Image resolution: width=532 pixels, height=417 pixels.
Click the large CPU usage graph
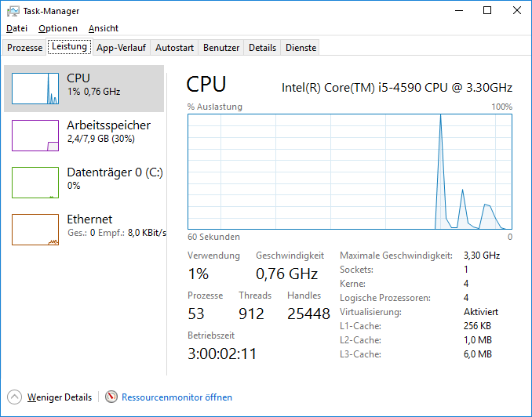(349, 172)
